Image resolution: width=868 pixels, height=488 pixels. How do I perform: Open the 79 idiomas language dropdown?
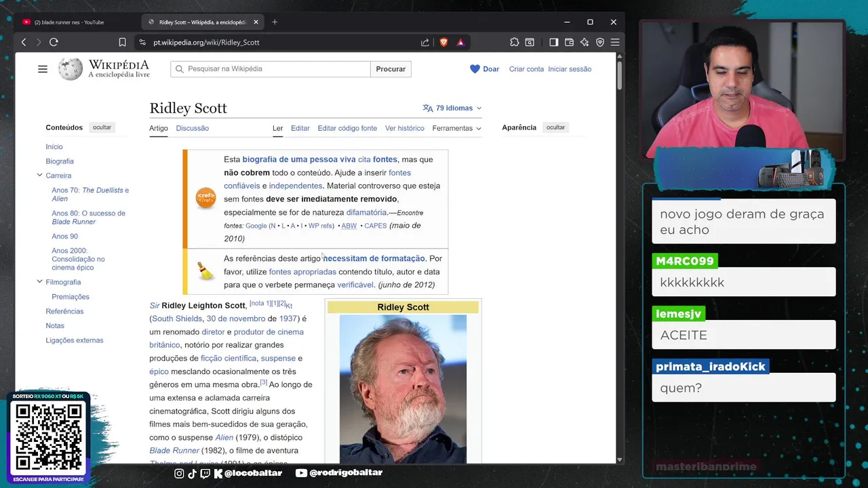click(x=452, y=108)
